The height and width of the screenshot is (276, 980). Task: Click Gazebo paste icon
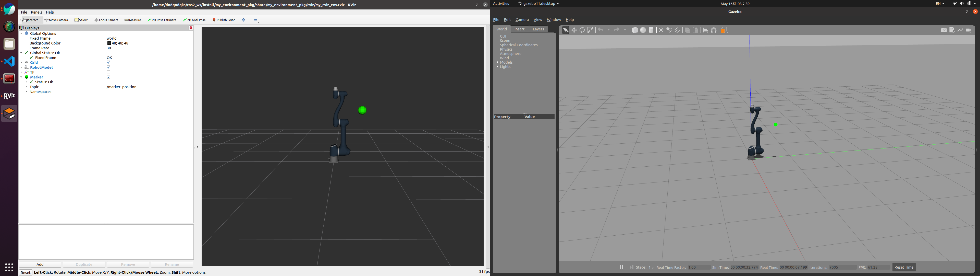pyautogui.click(x=696, y=30)
